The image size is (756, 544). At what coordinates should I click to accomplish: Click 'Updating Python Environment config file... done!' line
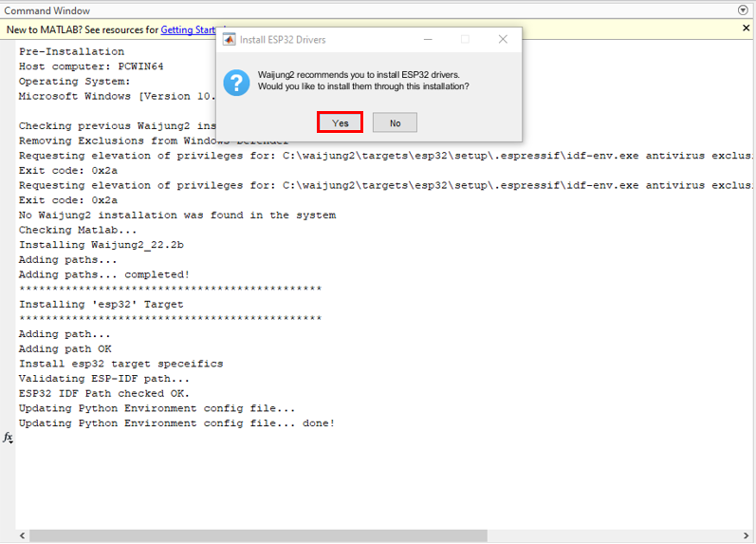[176, 423]
